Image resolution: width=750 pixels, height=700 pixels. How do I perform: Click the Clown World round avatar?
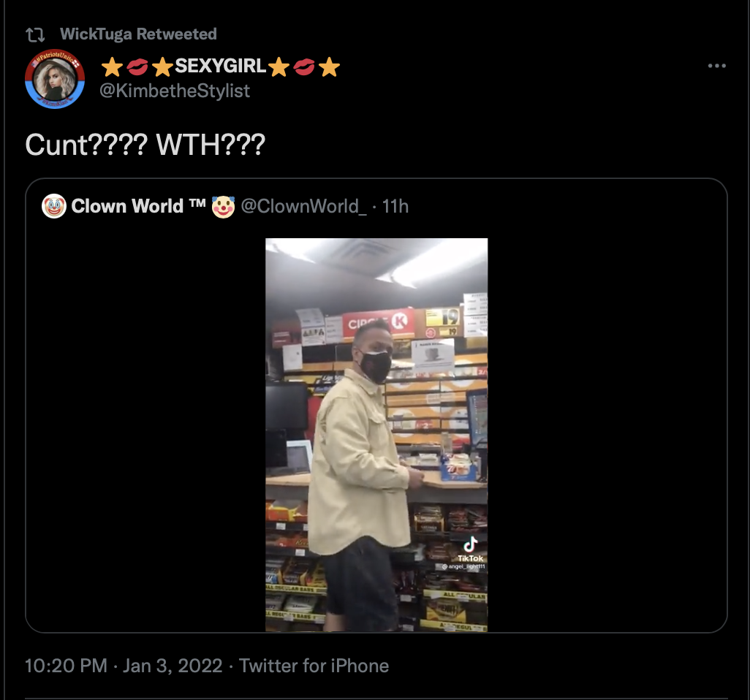[x=54, y=206]
